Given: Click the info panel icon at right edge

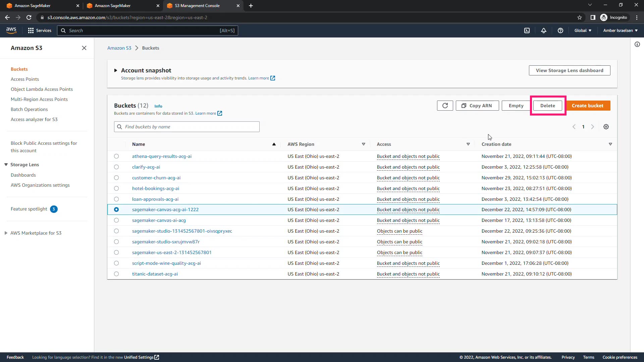Looking at the screenshot, I should pos(637,44).
